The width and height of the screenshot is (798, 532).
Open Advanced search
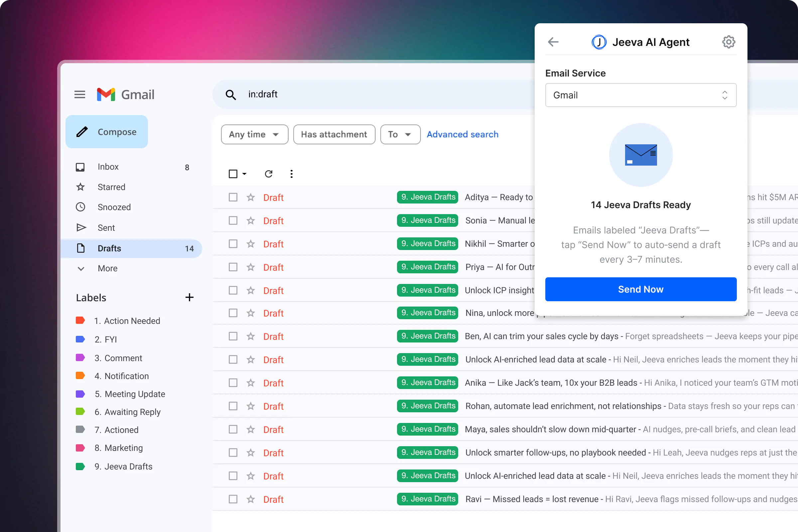[462, 134]
